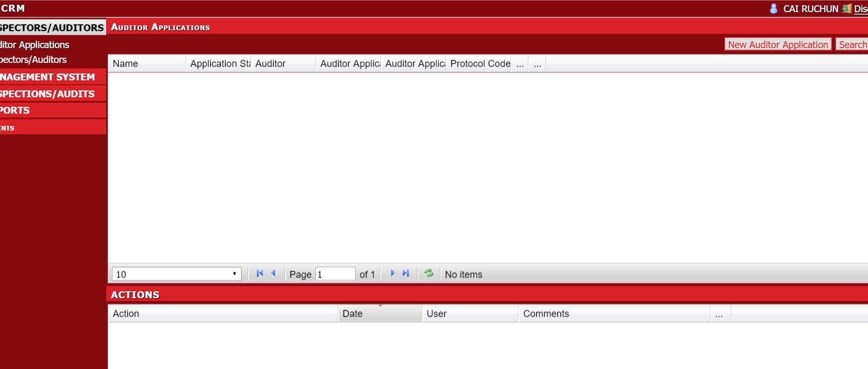The image size is (868, 369).
Task: Go to first page of grid
Action: pos(259,273)
